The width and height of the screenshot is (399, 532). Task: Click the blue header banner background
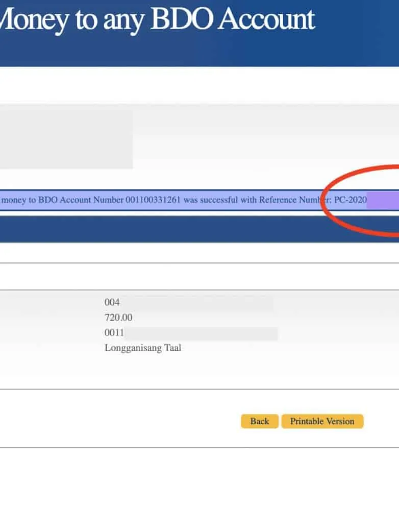[357, 46]
